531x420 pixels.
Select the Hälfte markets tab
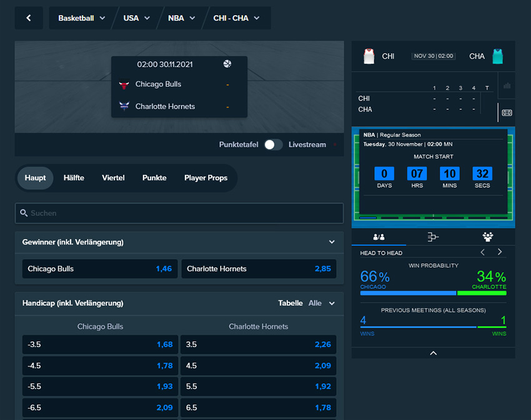74,178
